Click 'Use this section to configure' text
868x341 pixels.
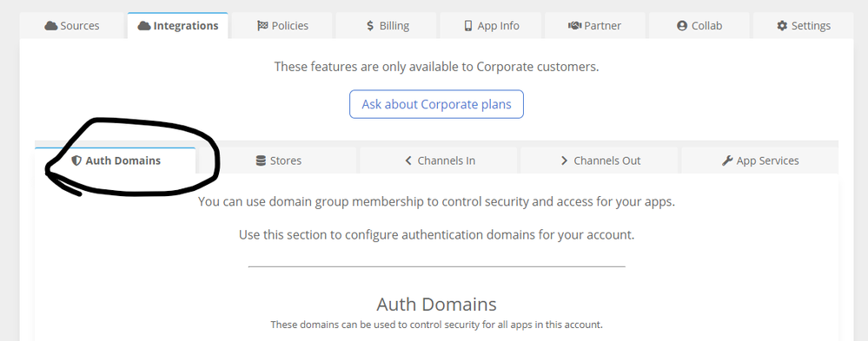(x=436, y=235)
